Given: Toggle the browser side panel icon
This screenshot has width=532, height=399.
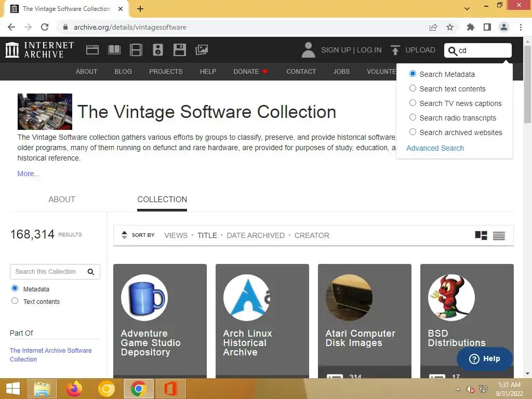Looking at the screenshot, I should point(487,27).
